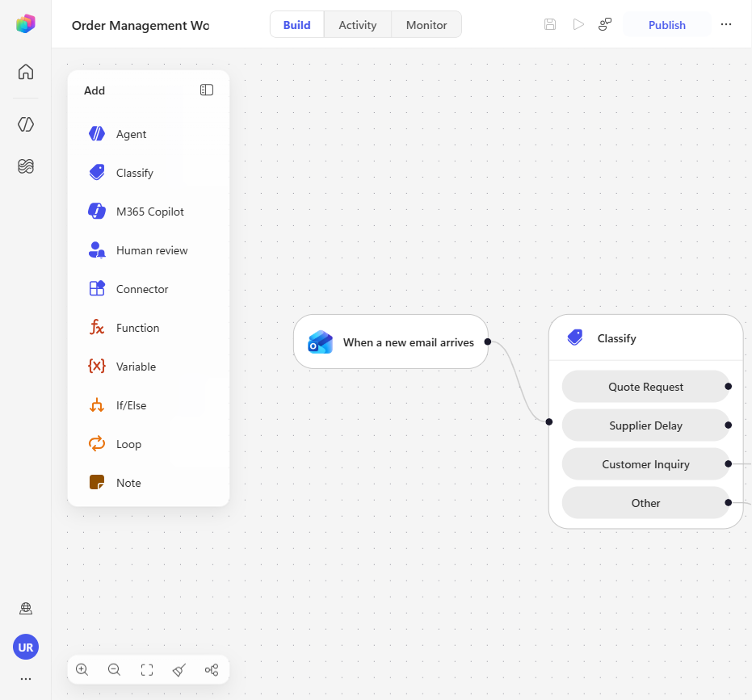Publish the workflow
This screenshot has width=752, height=700.
(x=666, y=25)
